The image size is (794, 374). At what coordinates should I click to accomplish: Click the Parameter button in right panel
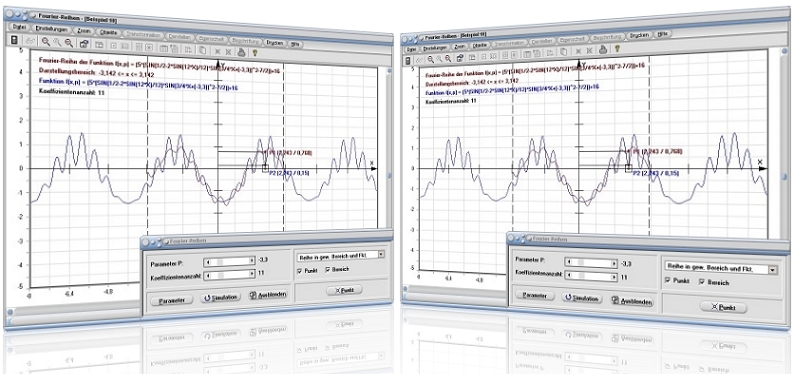pyautogui.click(x=534, y=295)
